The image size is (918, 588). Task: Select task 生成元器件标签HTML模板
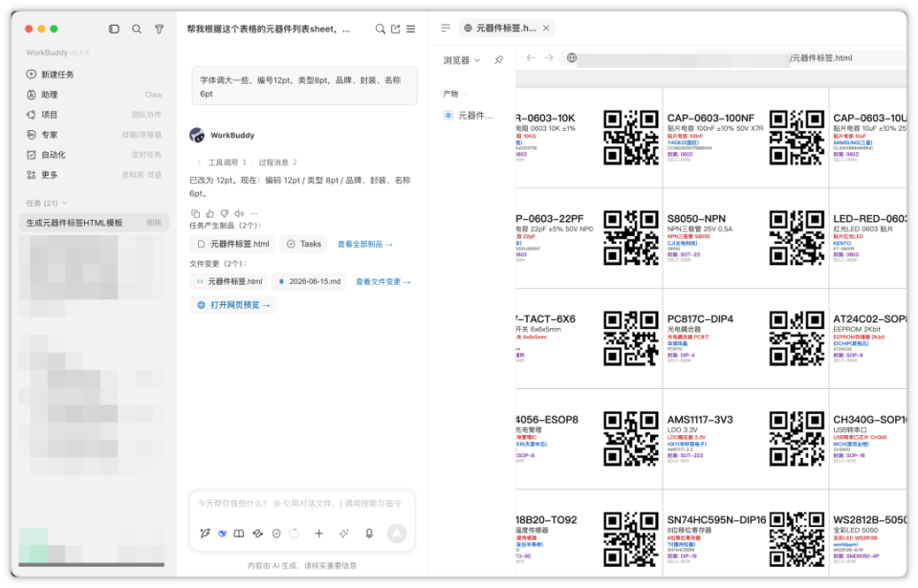[94, 223]
